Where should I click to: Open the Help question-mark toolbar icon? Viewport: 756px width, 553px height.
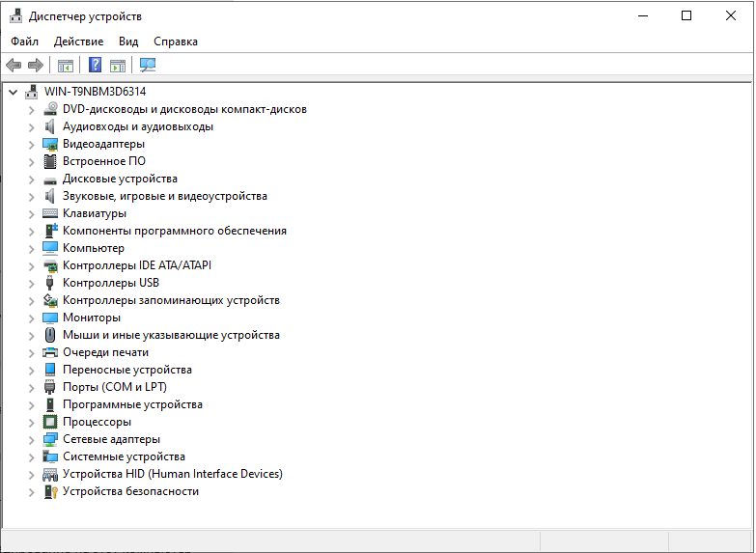95,65
